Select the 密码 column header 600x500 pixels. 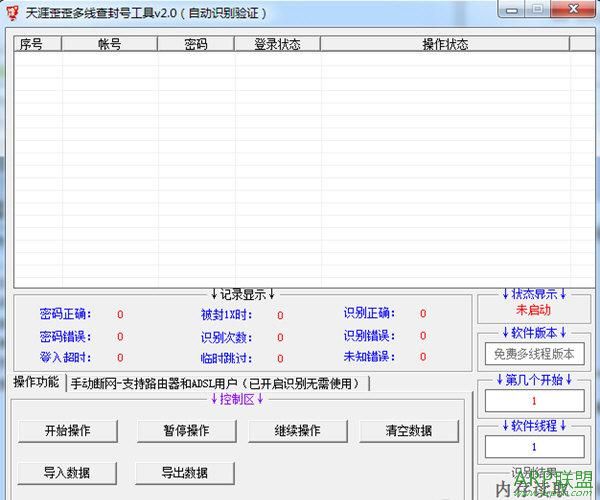tap(196, 44)
